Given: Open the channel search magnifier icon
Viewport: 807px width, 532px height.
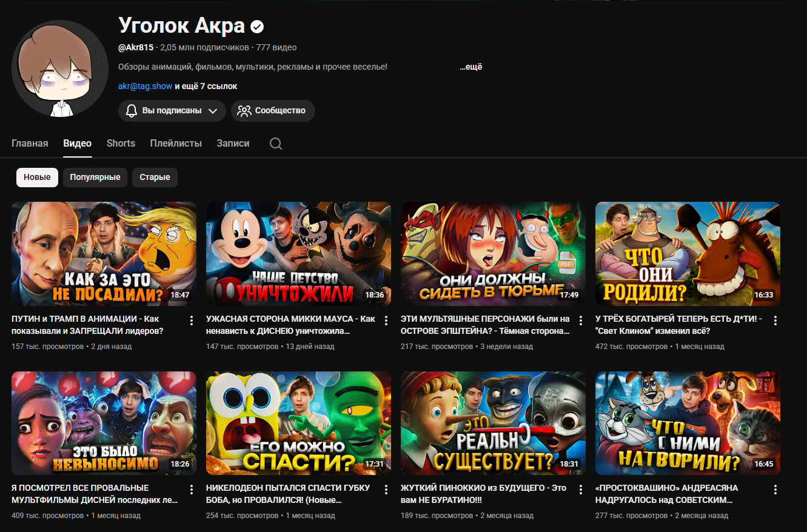Looking at the screenshot, I should [x=275, y=144].
